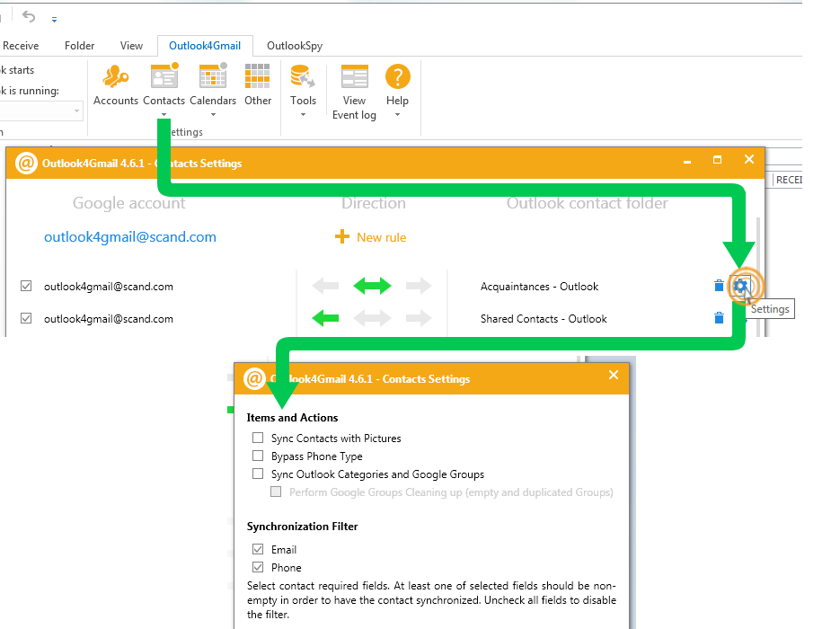This screenshot has width=840, height=629.
Task: Open quick access toolbar customize arrow
Action: point(54,19)
